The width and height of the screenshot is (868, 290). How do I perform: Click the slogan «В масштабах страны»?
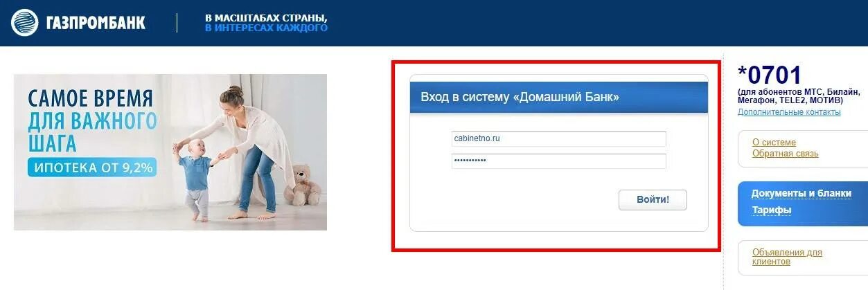click(266, 18)
